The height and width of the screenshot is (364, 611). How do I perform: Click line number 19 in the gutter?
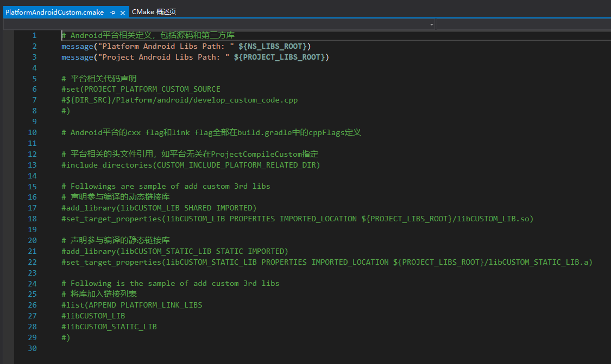point(32,229)
